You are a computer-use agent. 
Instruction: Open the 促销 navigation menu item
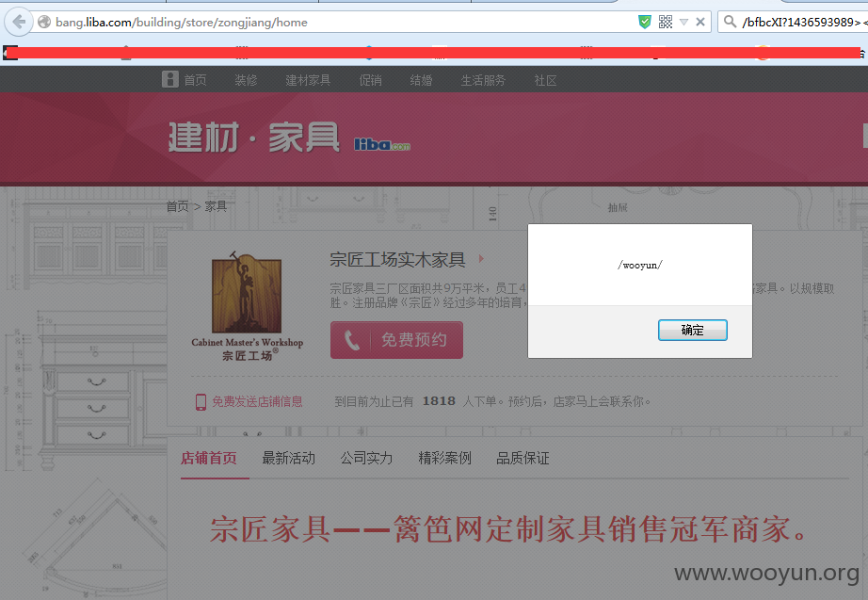[x=370, y=80]
